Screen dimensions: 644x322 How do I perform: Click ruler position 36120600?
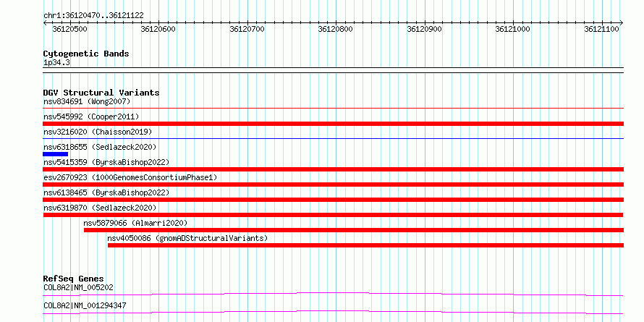158,29
